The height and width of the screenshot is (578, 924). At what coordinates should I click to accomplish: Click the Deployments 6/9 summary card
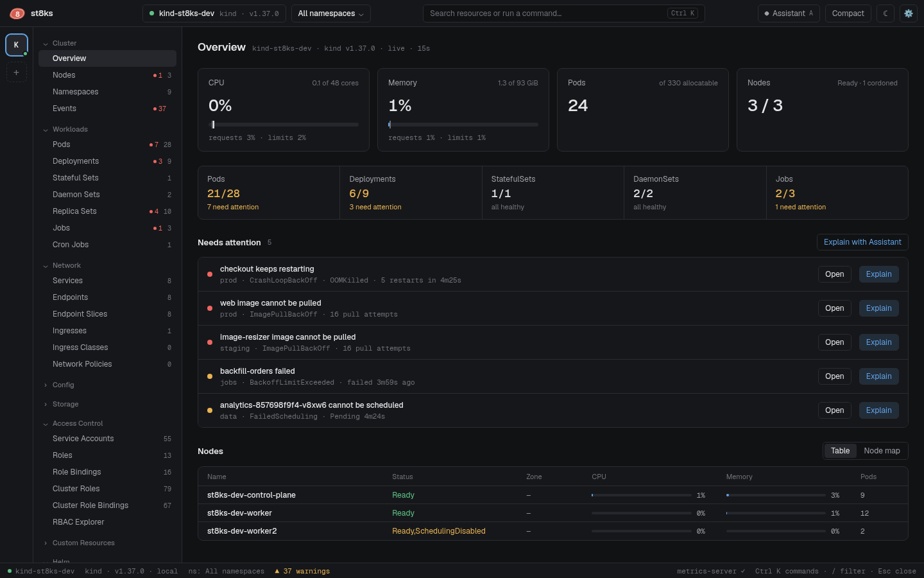click(411, 193)
